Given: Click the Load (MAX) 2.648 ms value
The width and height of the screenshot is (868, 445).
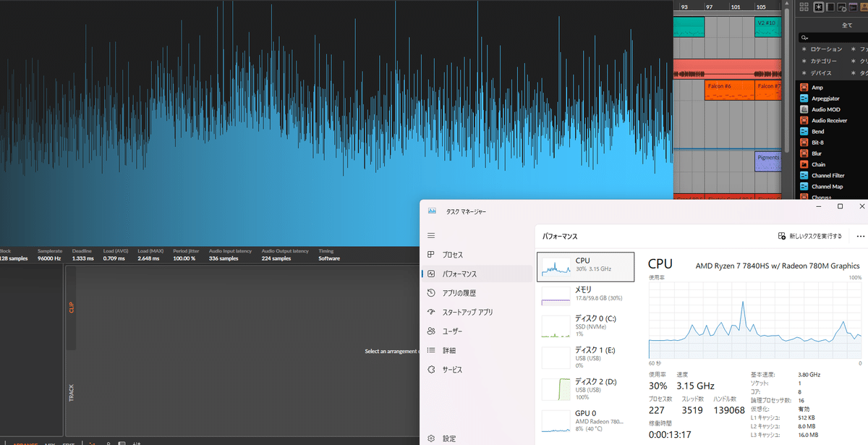Looking at the screenshot, I should click(148, 258).
